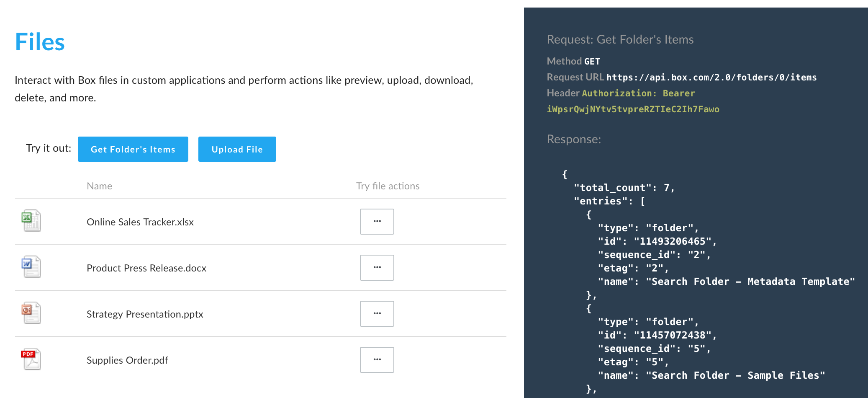Click the Header Authorization: Bearer line
This screenshot has height=398, width=868.
click(621, 93)
